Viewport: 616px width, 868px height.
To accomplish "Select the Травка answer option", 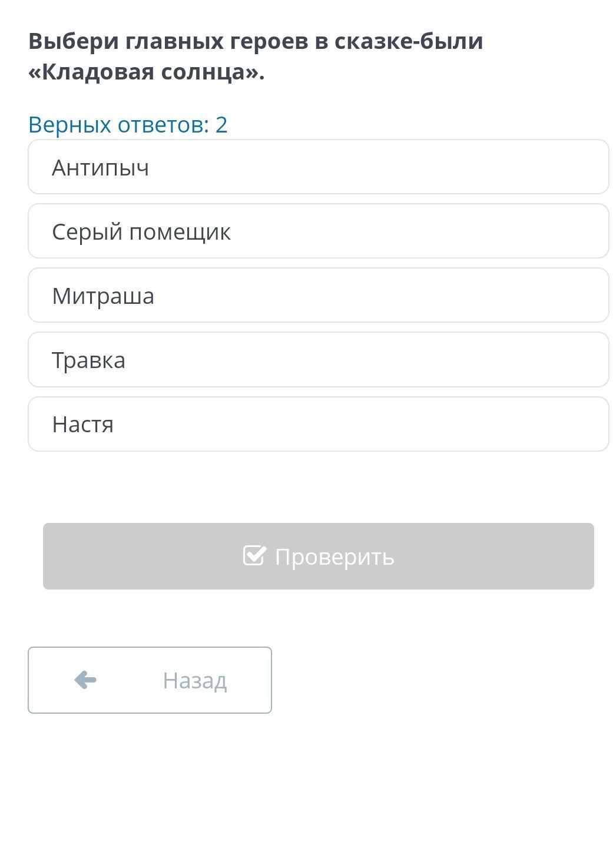I will coord(318,359).
